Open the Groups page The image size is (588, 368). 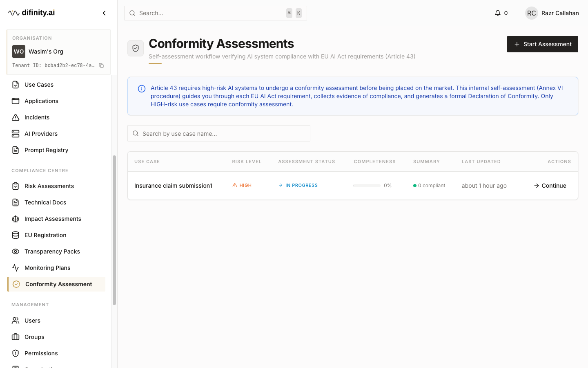[x=56, y=337]
